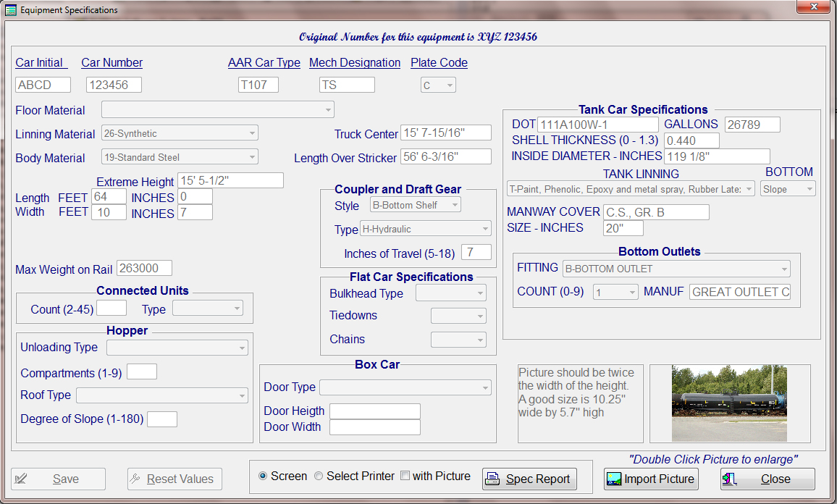This screenshot has width=837, height=504.
Task: Click the Car Number link label
Action: (112, 62)
